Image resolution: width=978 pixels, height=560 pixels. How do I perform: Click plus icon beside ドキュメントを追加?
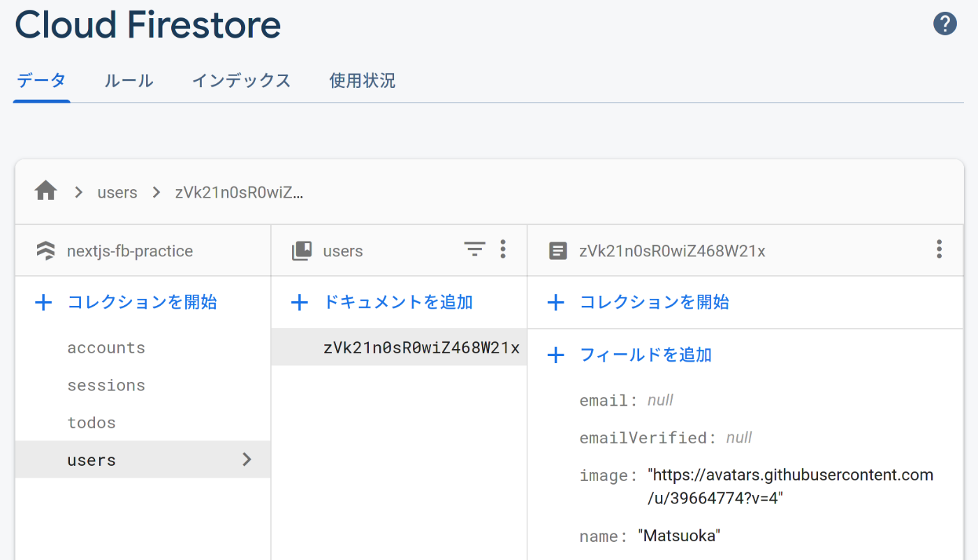(x=300, y=302)
